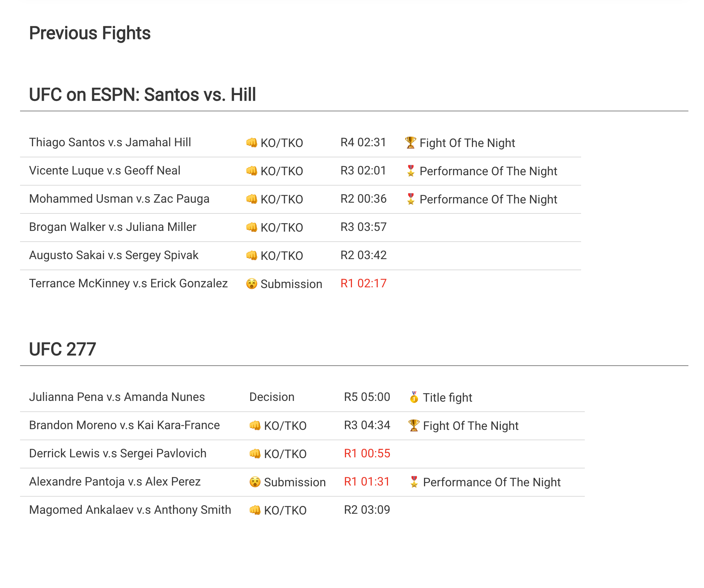This screenshot has width=704, height=588.
Task: Click the red 'R1 00:55' time value
Action: pos(367,453)
